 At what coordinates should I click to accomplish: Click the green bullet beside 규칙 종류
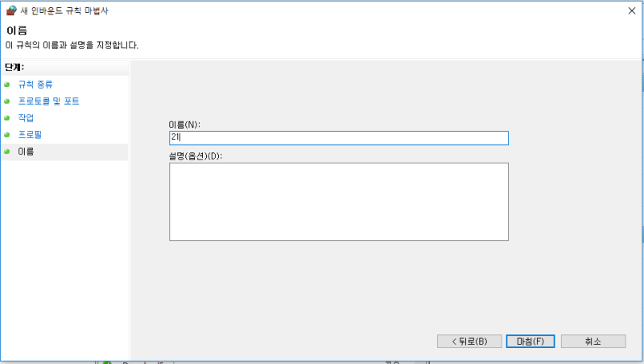[x=7, y=85]
